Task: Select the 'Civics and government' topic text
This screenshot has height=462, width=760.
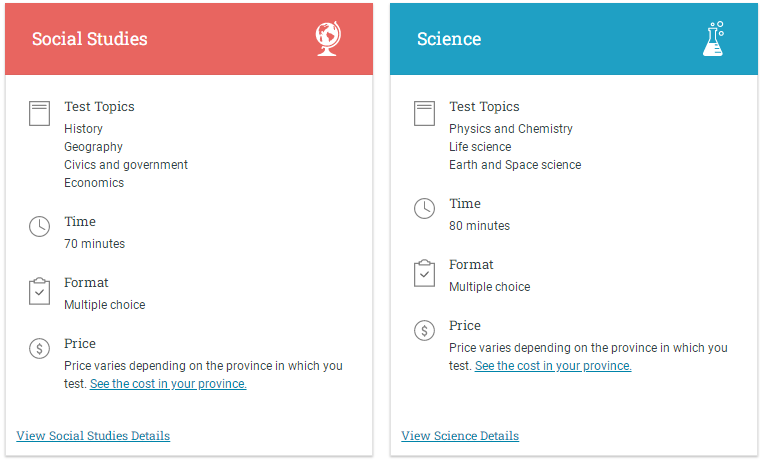Action: click(x=126, y=165)
